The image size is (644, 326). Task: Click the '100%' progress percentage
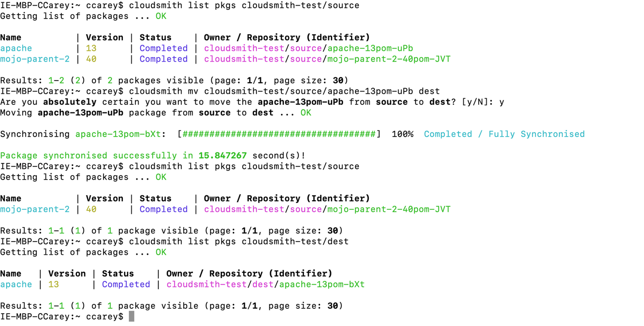coord(402,134)
